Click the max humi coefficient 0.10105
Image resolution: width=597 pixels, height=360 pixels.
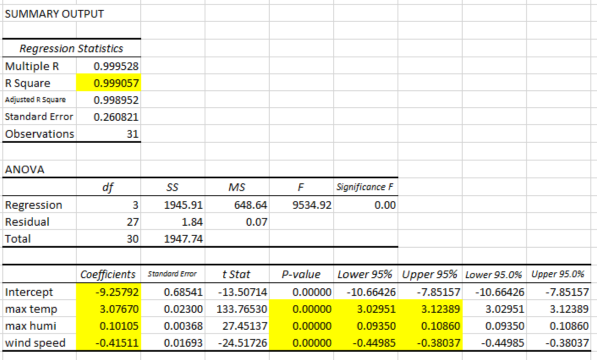(x=119, y=326)
